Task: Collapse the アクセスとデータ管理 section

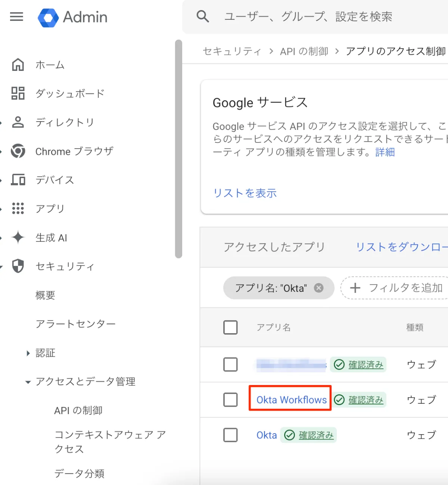Action: click(x=28, y=382)
